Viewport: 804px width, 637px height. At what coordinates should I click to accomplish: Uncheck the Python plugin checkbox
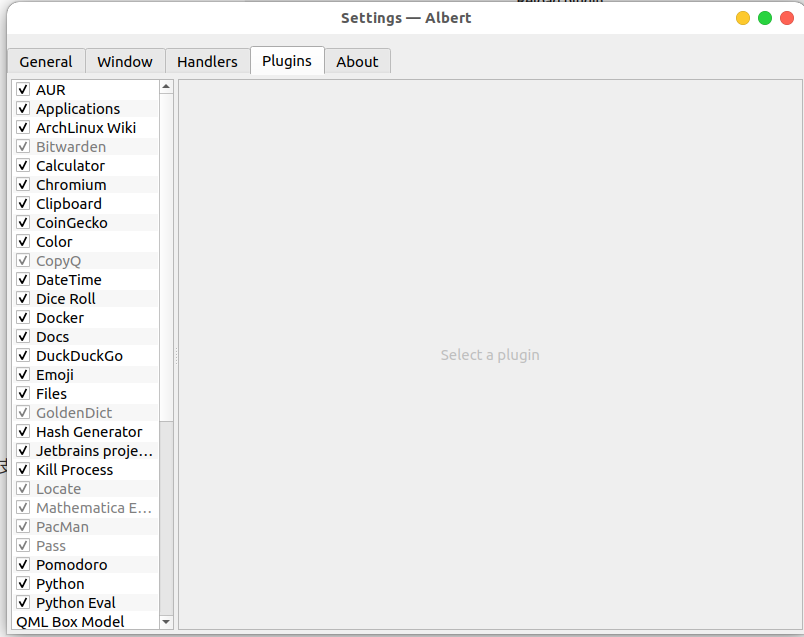pyautogui.click(x=23, y=583)
